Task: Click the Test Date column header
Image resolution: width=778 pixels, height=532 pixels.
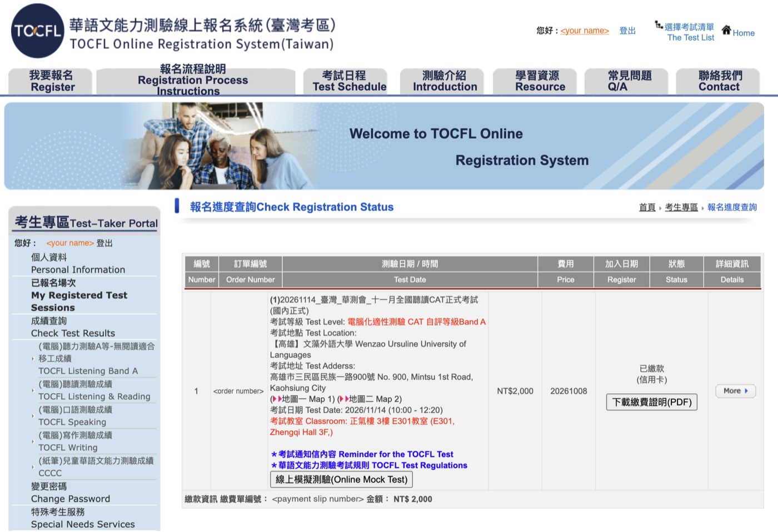Action: (x=410, y=279)
